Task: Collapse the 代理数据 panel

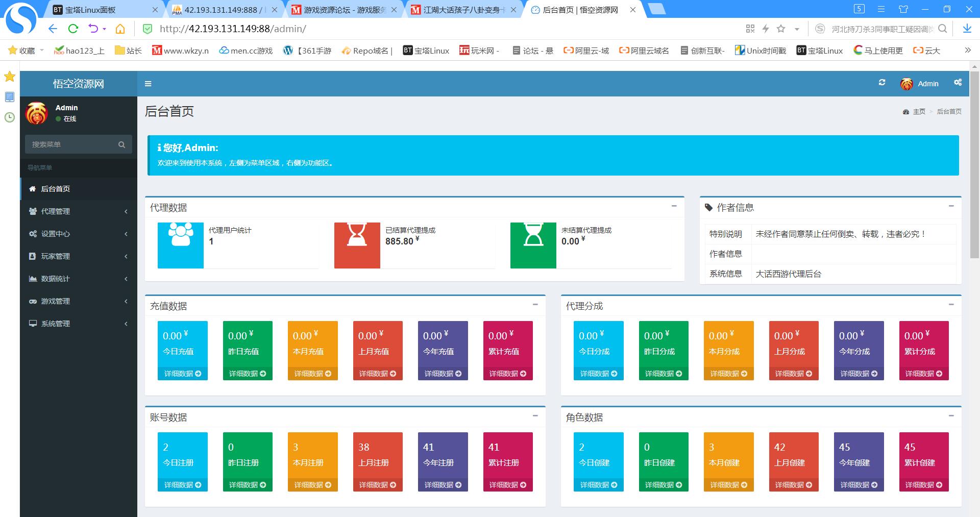Action: (674, 206)
